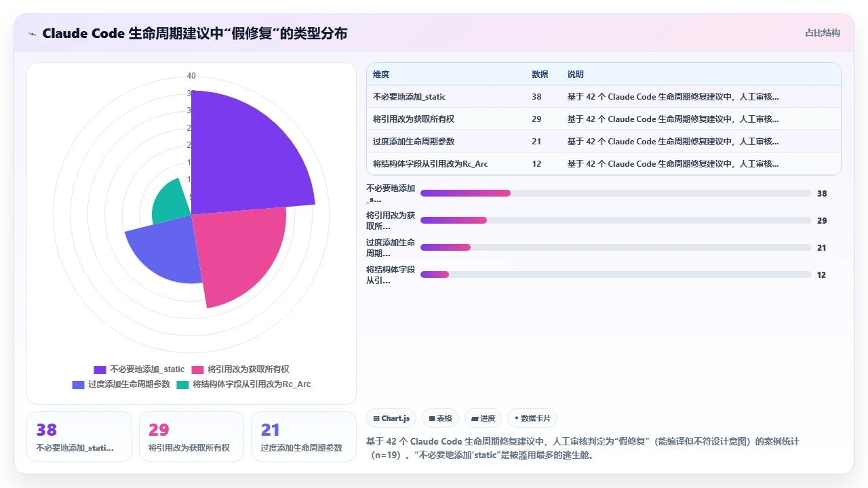Click the "占比结构" label in the header
The height and width of the screenshot is (488, 868).
[x=823, y=33]
